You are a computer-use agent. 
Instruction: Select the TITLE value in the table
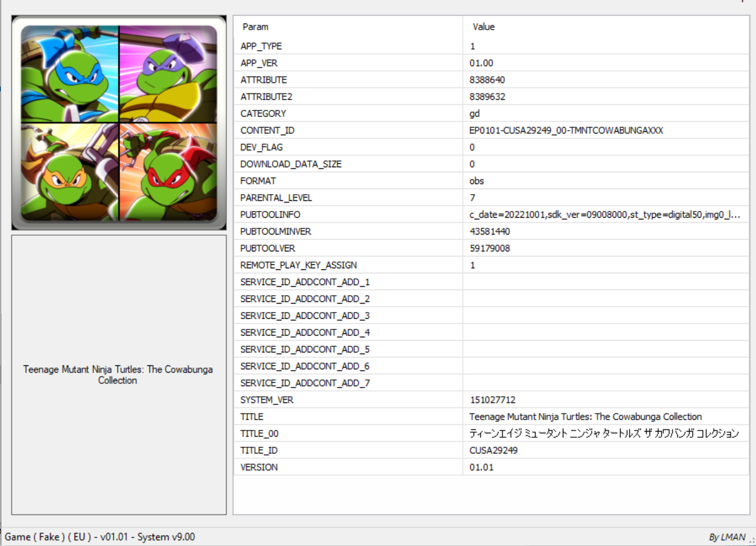coord(585,416)
